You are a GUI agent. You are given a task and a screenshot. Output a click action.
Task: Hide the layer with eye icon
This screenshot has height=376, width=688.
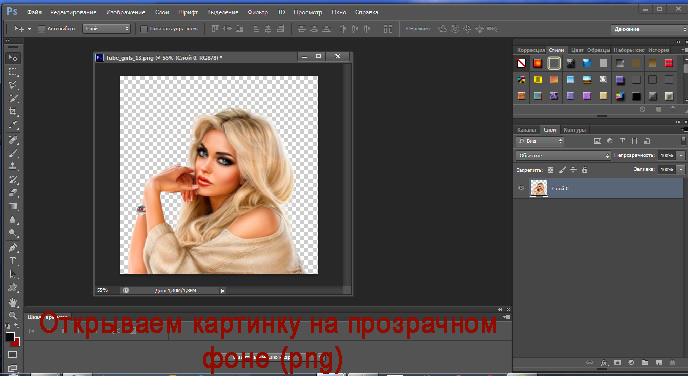point(521,188)
